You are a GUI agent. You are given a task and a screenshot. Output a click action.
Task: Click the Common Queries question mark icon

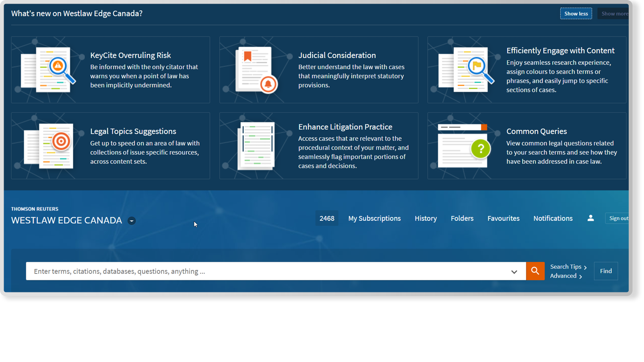[x=464, y=146]
